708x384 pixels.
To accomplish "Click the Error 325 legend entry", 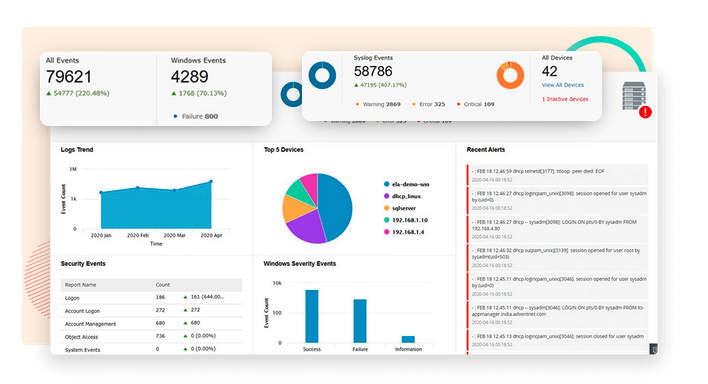I will pos(429,104).
